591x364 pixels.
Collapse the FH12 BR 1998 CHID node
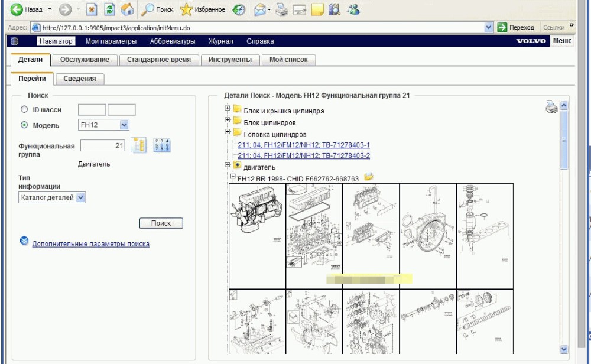pyautogui.click(x=233, y=176)
